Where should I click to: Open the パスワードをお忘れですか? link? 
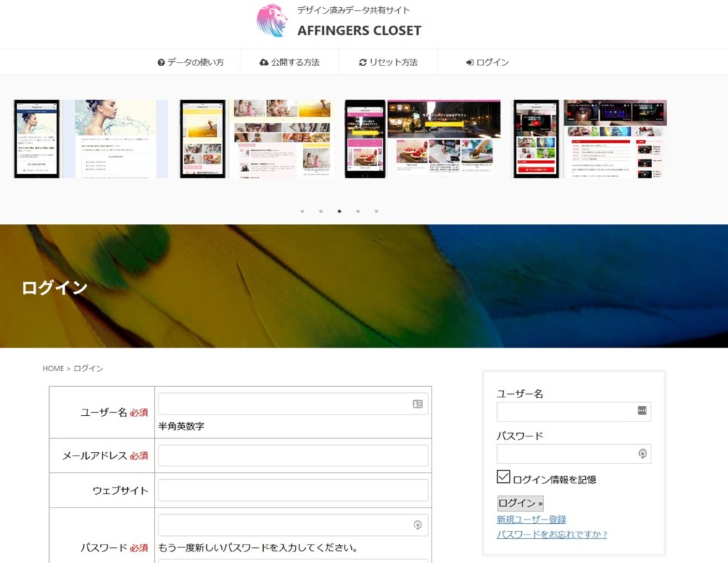tap(552, 535)
